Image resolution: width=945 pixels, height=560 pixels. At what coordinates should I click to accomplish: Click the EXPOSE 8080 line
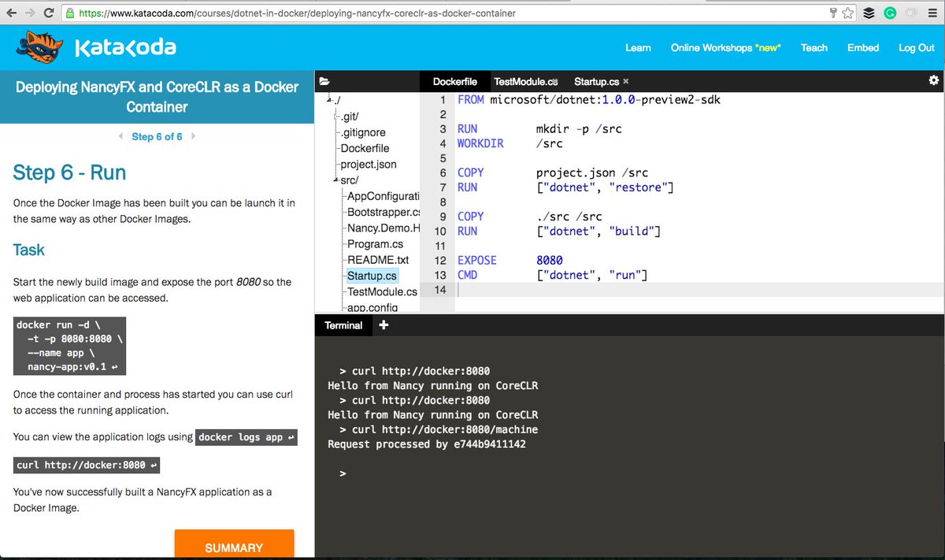[510, 260]
